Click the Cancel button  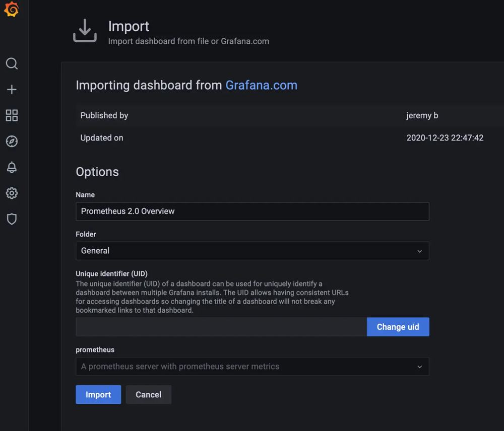(x=148, y=395)
